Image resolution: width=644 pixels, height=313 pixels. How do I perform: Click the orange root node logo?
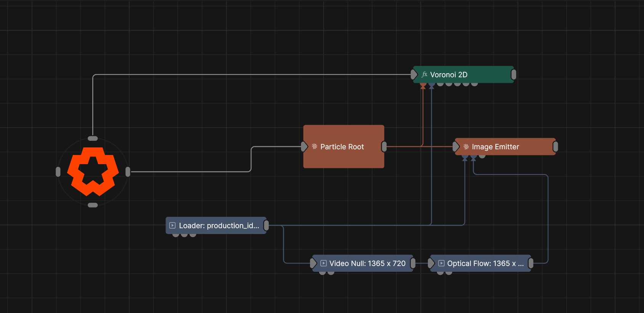tap(93, 171)
